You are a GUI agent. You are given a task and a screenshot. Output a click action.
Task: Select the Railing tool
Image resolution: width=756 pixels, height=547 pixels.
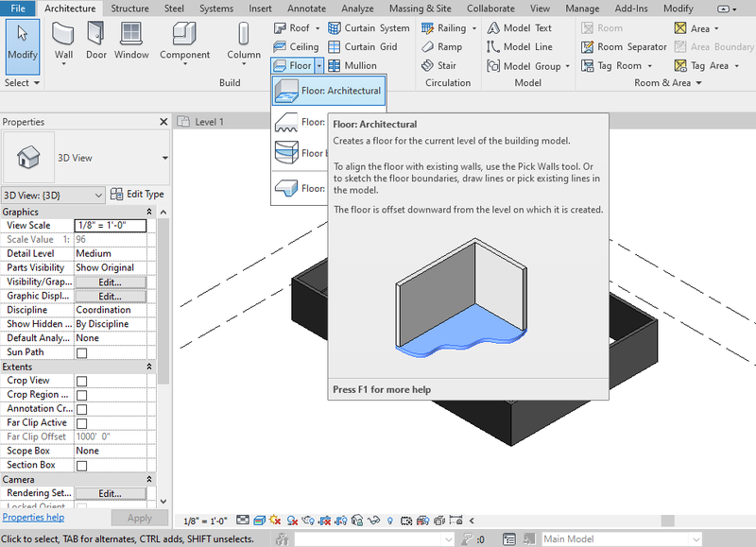pos(443,28)
